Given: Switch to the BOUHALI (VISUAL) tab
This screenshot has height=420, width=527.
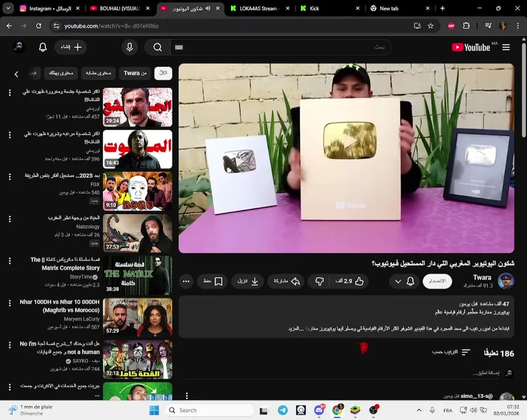Looking at the screenshot, I should click(x=120, y=8).
